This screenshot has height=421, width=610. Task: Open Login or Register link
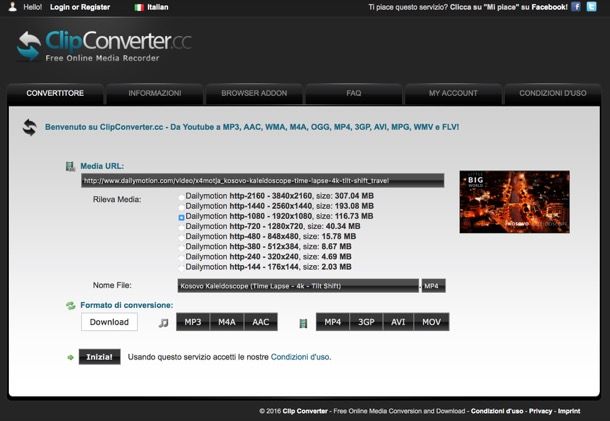(x=80, y=7)
